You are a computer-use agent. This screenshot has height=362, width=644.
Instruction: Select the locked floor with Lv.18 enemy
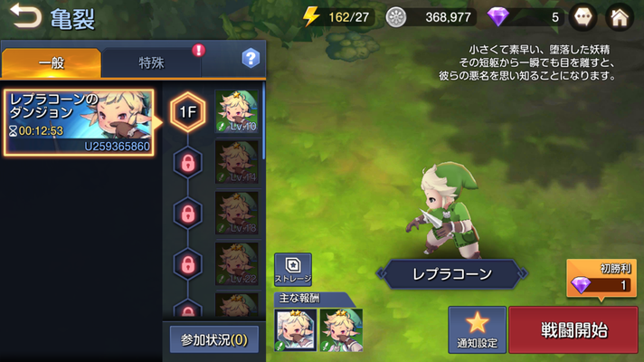[188, 214]
